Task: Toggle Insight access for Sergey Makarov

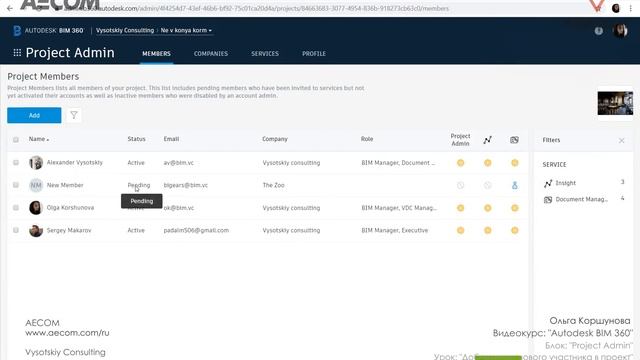Action: pyautogui.click(x=487, y=230)
